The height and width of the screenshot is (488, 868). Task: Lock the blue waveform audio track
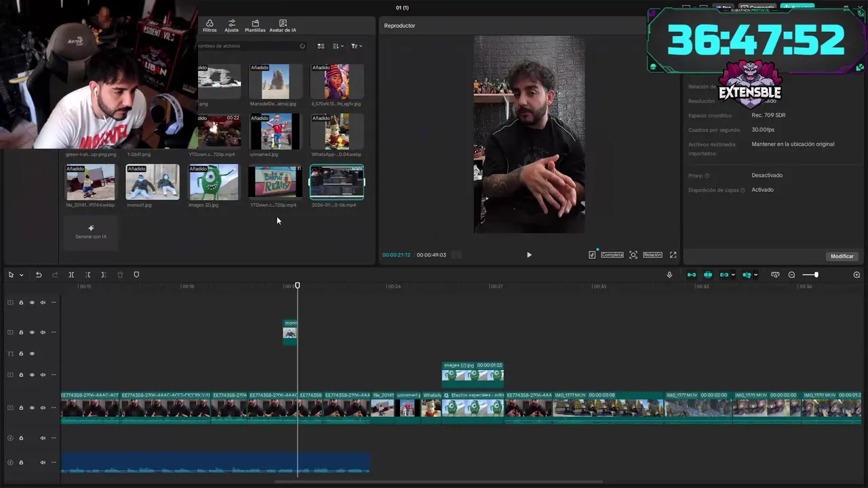coord(21,462)
